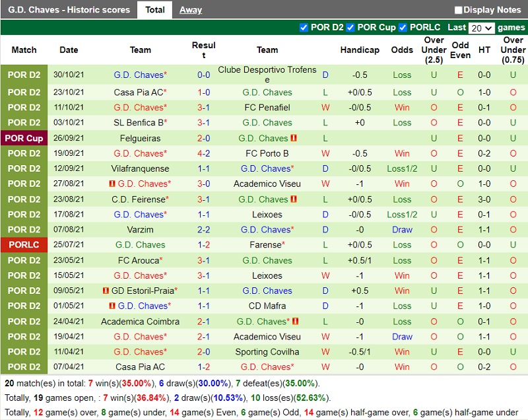Click the 52.63% loss percentage in summary
528x420 pixels.
pyautogui.click(x=310, y=398)
